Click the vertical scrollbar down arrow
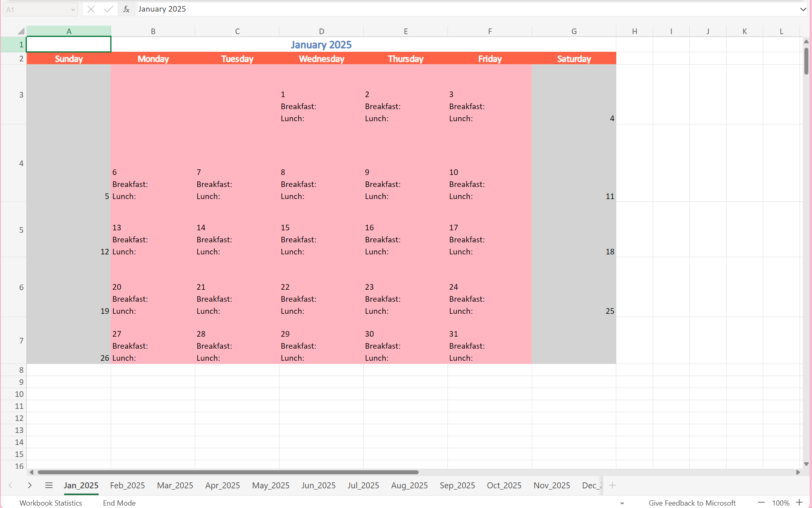This screenshot has height=508, width=812. [806, 464]
